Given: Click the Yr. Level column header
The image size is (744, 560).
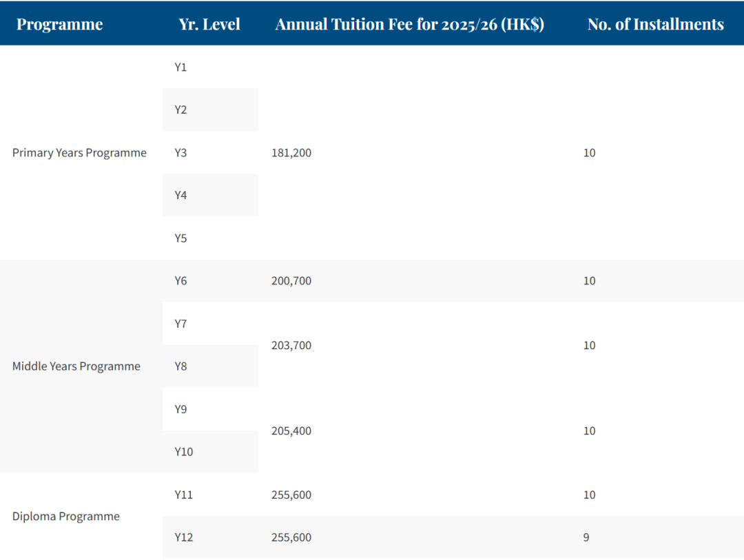Looking at the screenshot, I should [209, 24].
